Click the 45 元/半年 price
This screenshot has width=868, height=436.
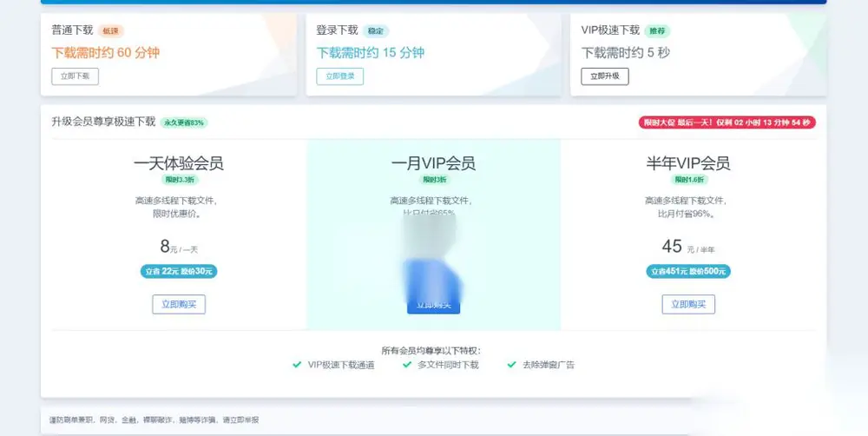tap(688, 247)
